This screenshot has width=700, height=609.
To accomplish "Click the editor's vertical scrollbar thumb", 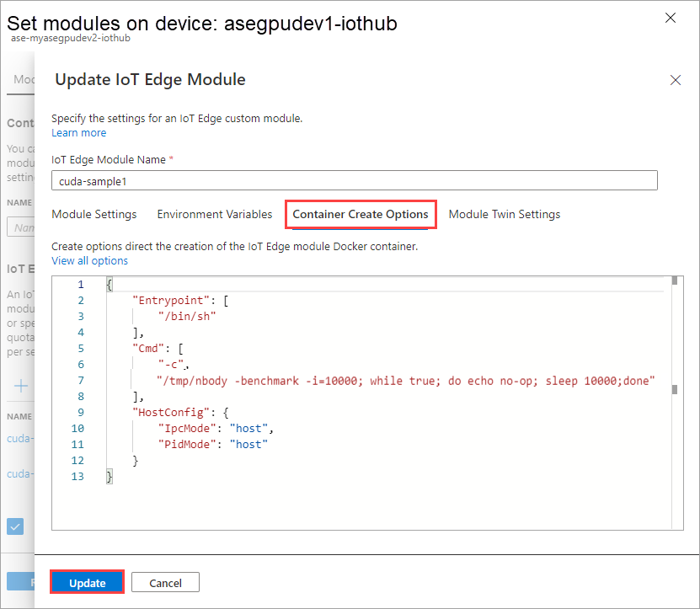I will (675, 389).
